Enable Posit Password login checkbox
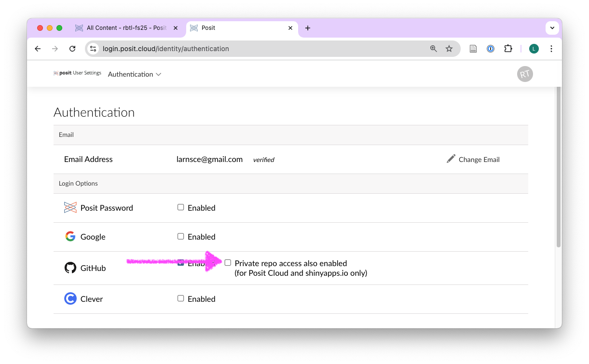 (x=181, y=207)
